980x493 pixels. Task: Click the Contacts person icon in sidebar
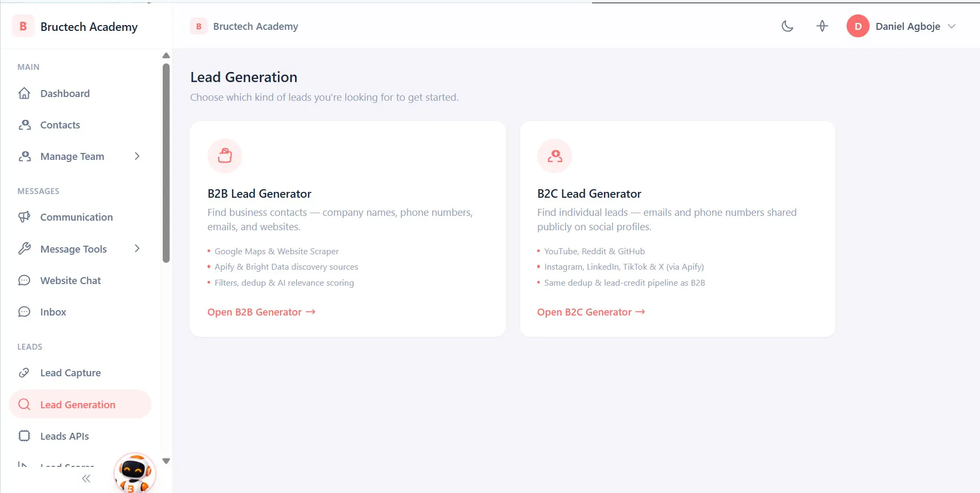pyautogui.click(x=25, y=125)
